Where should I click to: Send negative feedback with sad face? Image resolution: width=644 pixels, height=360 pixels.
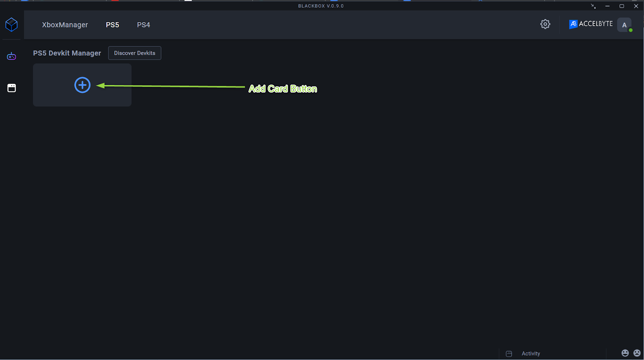[x=637, y=353]
